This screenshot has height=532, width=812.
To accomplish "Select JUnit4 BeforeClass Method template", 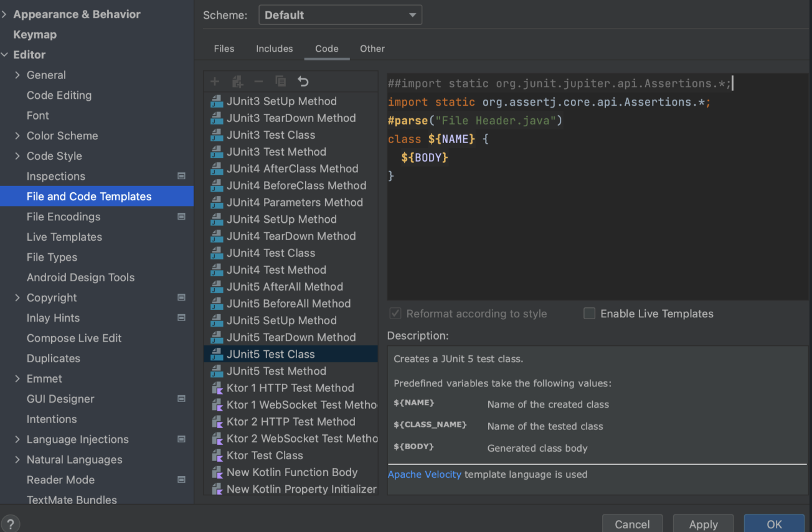I will tap(291, 185).
